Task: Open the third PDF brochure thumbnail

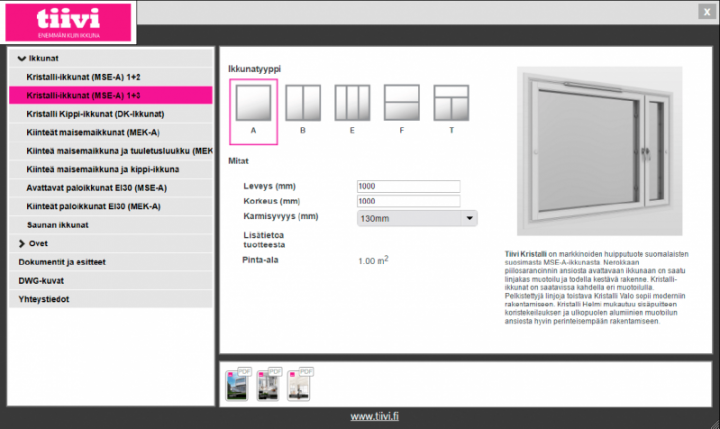Action: (x=300, y=382)
